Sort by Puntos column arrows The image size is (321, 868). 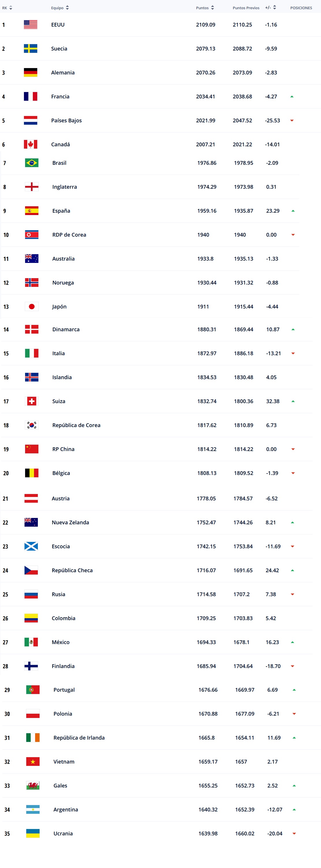pos(212,8)
